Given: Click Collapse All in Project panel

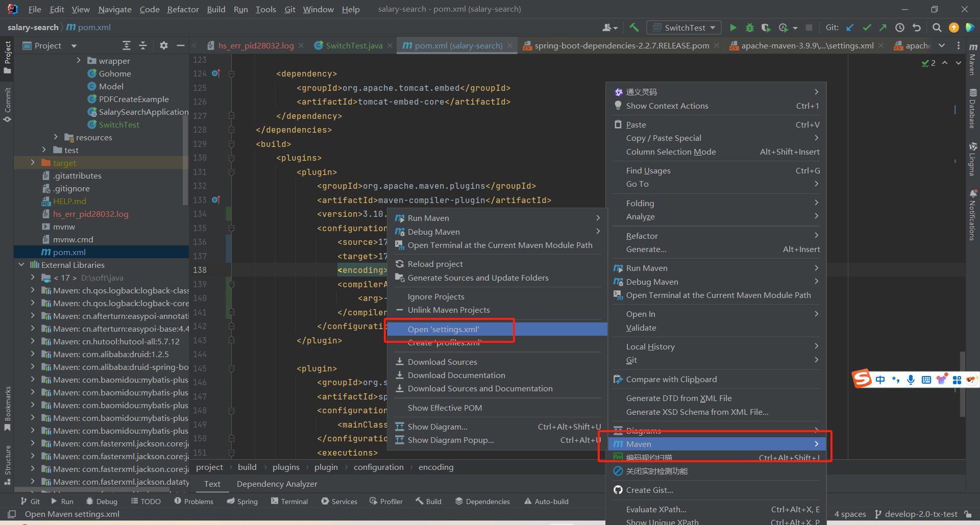Looking at the screenshot, I should coord(143,45).
